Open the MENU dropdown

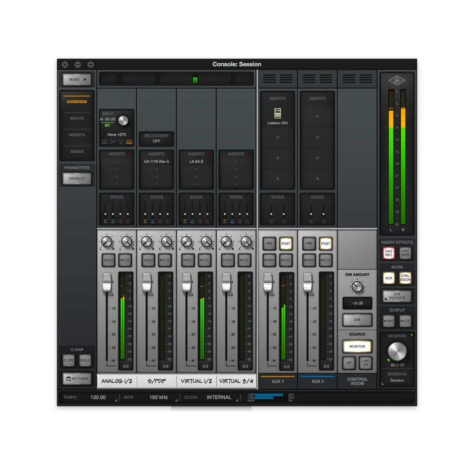click(x=77, y=79)
